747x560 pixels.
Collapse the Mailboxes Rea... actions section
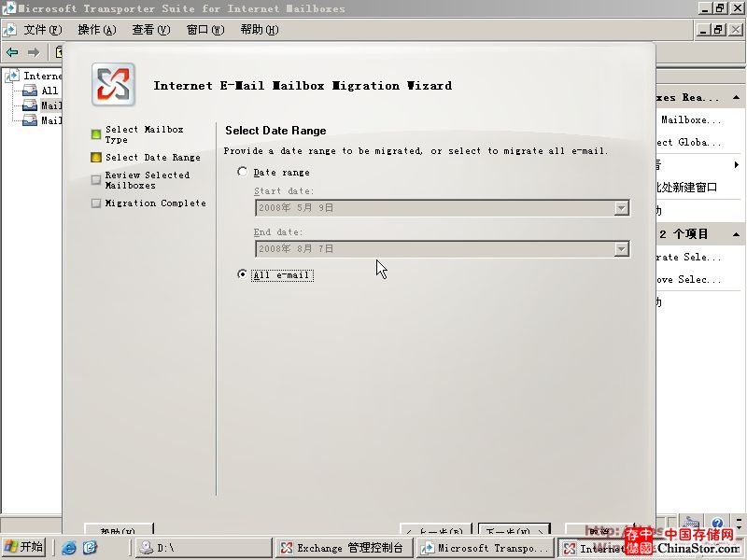pyautogui.click(x=736, y=97)
